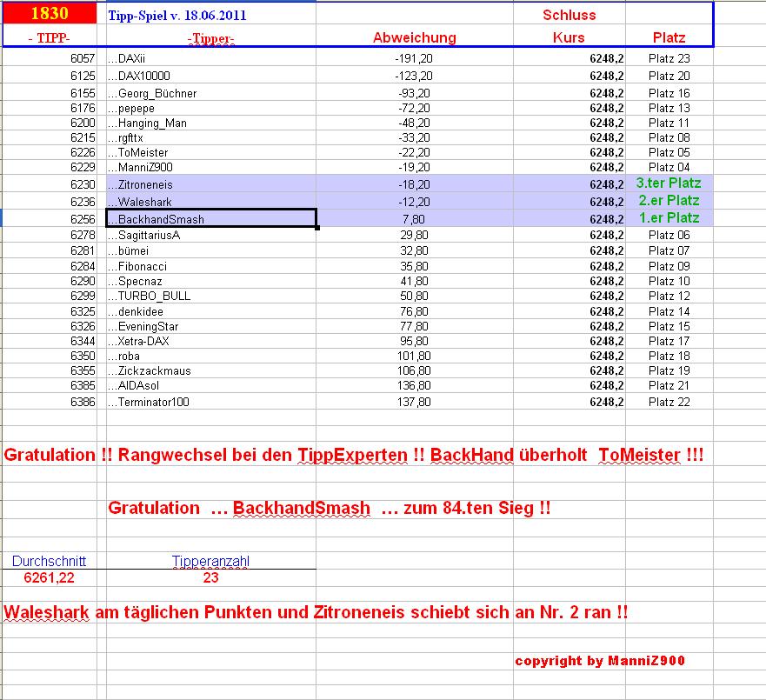The image size is (766, 700).
Task: Select the tip value 6386
Action: point(83,402)
